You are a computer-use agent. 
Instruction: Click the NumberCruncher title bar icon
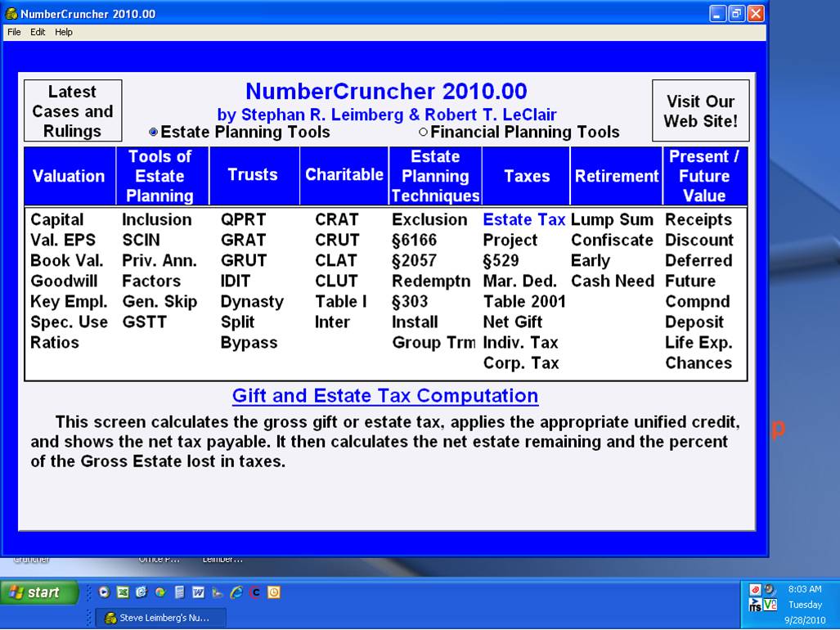[x=11, y=14]
